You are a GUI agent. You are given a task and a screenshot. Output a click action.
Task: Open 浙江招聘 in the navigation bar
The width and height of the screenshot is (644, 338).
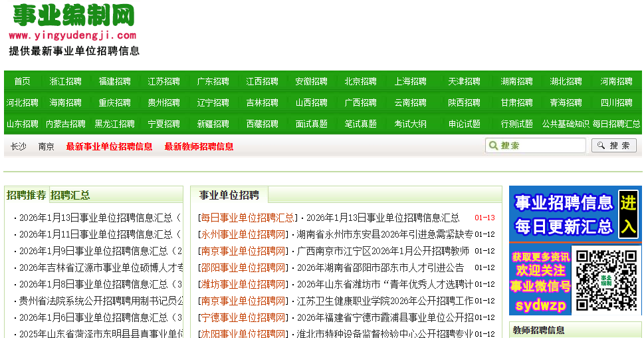(65, 81)
